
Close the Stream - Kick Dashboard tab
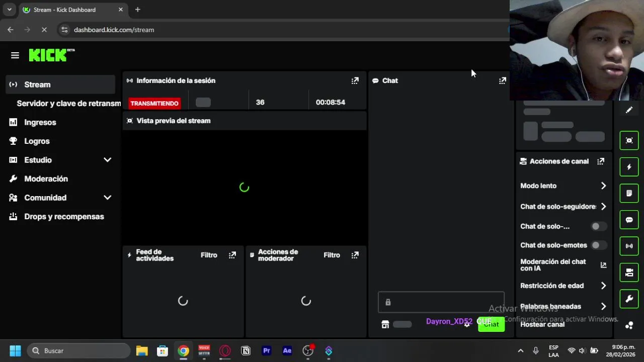click(x=121, y=10)
